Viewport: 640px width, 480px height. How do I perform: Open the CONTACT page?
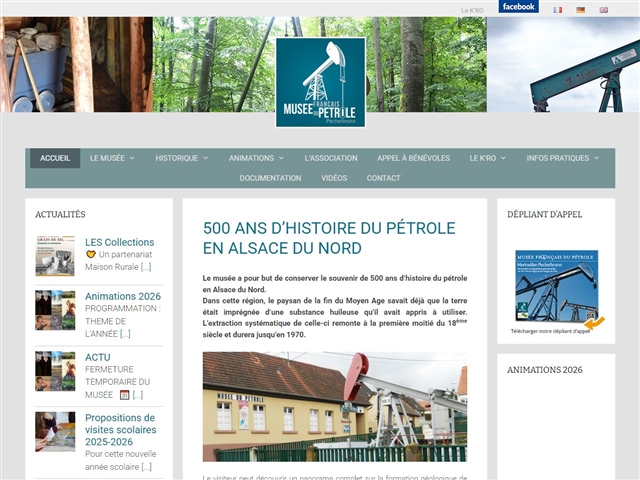384,178
